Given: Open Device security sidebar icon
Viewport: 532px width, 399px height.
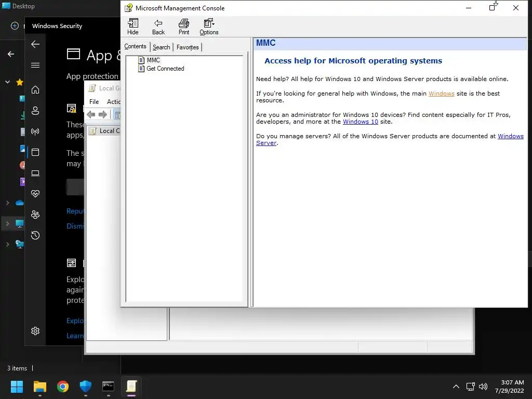Looking at the screenshot, I should 35,173.
